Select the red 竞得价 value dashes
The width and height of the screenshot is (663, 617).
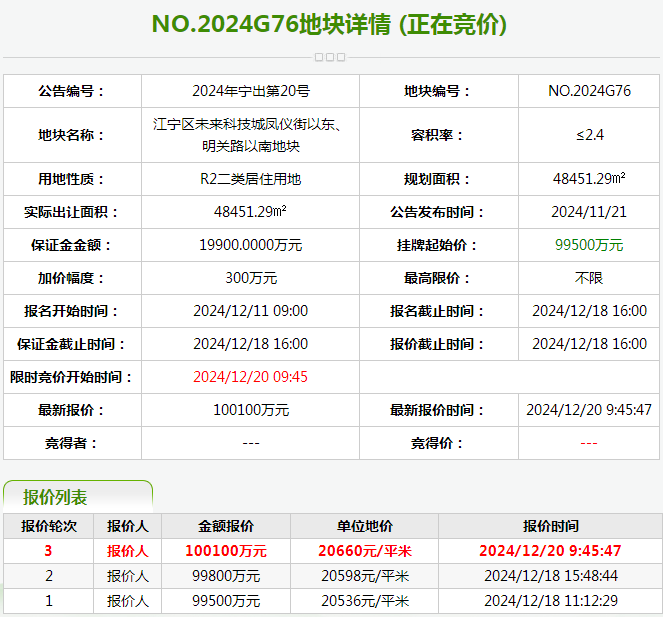click(x=589, y=443)
